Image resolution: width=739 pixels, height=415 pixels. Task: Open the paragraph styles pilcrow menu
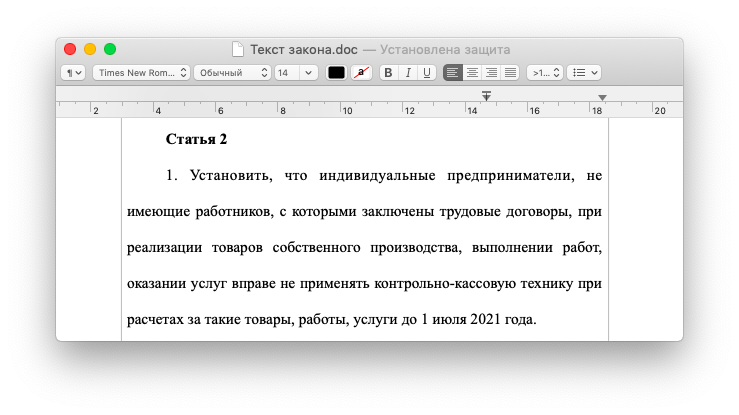tap(73, 73)
